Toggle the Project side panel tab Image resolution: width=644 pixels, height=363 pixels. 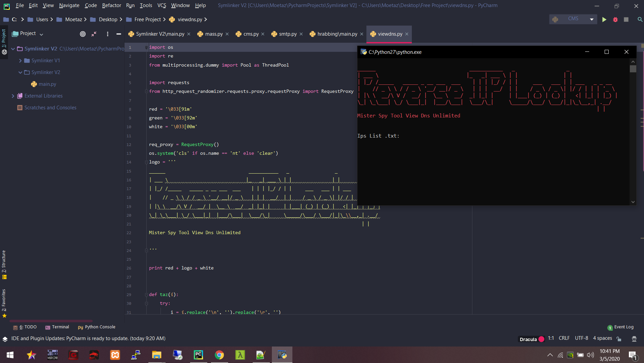(4, 42)
